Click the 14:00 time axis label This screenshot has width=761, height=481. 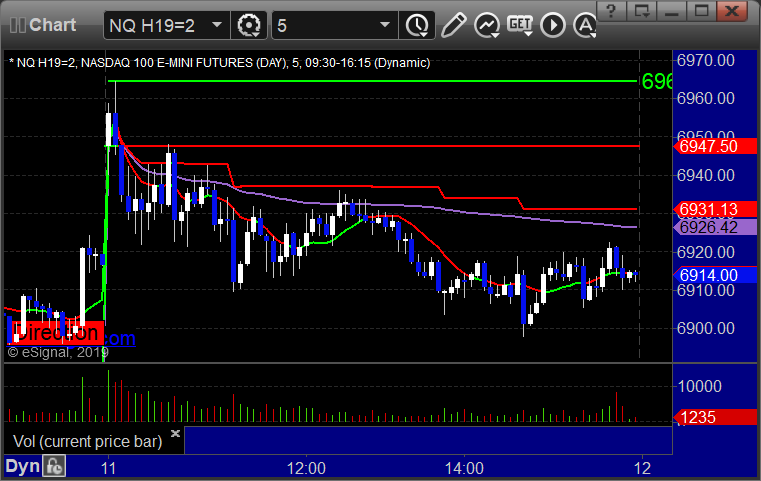pyautogui.click(x=464, y=468)
